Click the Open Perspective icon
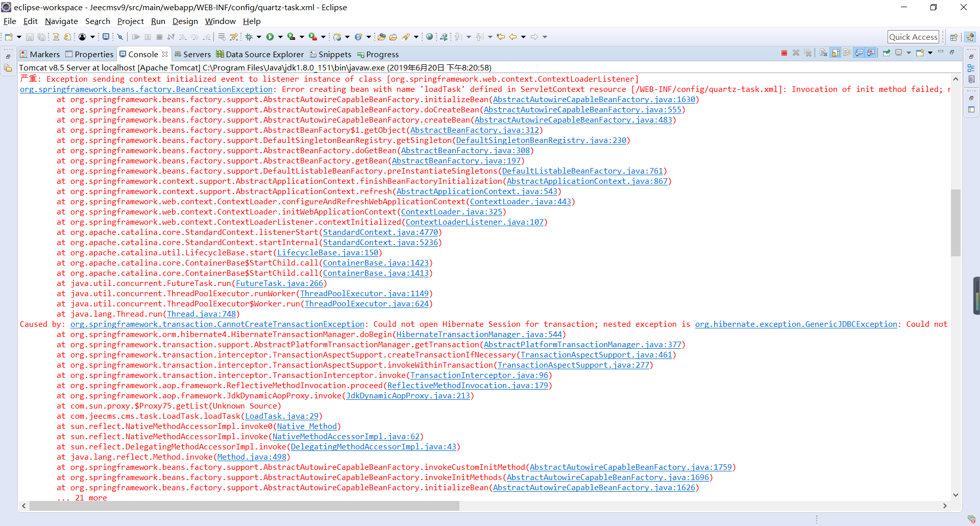The width and height of the screenshot is (980, 526). [x=953, y=37]
